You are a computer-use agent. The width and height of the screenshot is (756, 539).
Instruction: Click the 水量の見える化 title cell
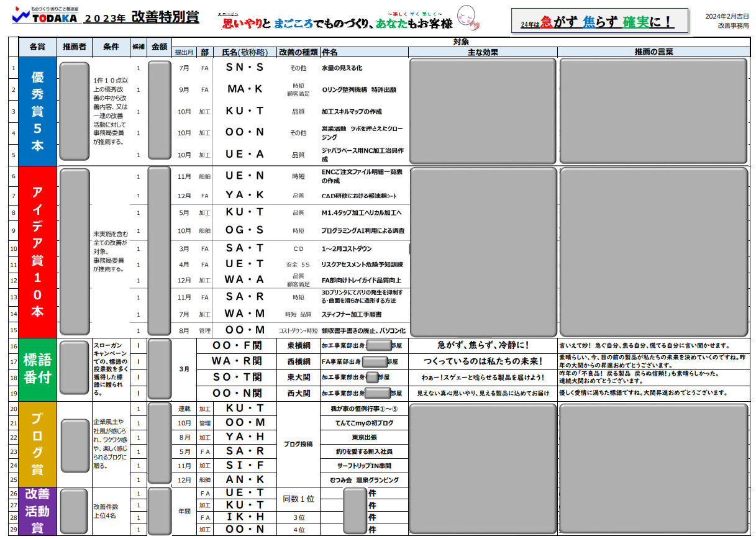(x=342, y=68)
